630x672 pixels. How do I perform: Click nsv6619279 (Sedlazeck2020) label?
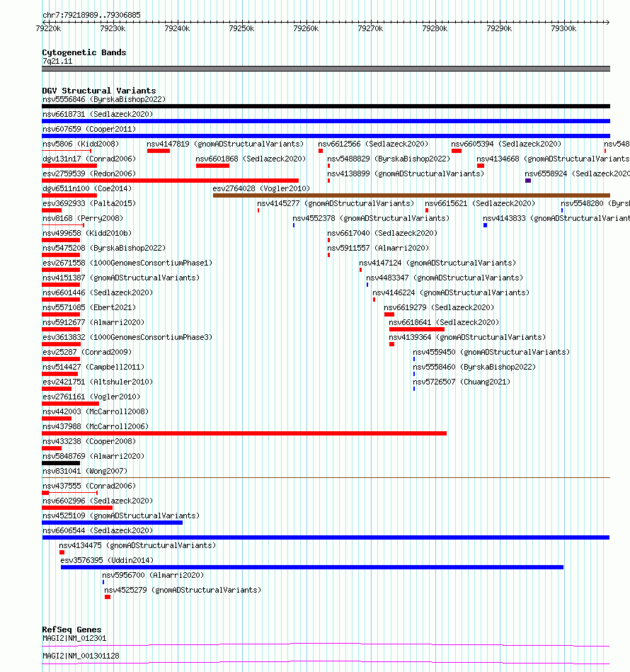coord(439,308)
